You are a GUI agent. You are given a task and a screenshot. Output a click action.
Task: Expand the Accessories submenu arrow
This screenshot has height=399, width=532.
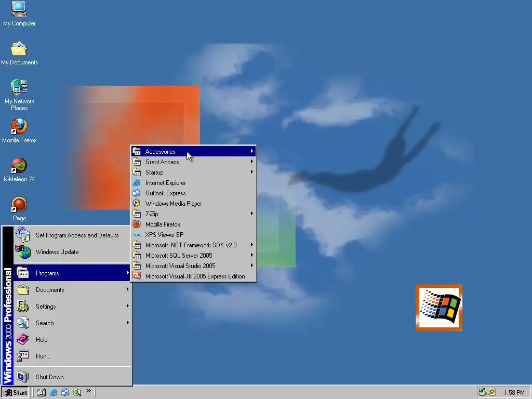[x=252, y=151]
